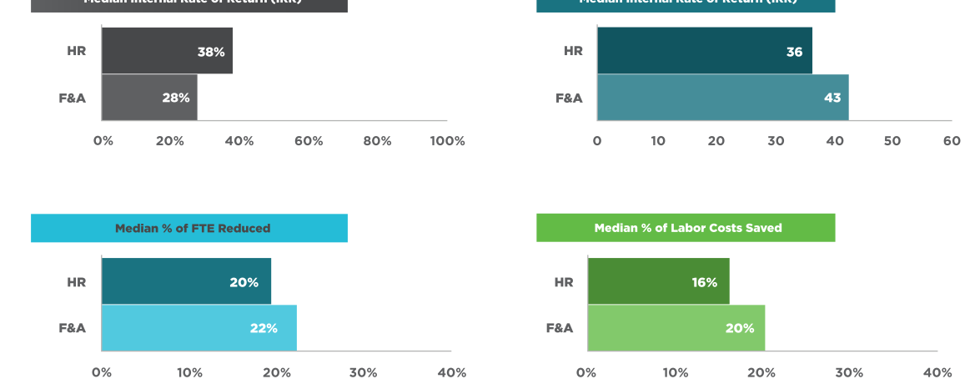Viewport: 980px width, 384px height.
Task: Click the 50 axis label
Action: coord(892,141)
